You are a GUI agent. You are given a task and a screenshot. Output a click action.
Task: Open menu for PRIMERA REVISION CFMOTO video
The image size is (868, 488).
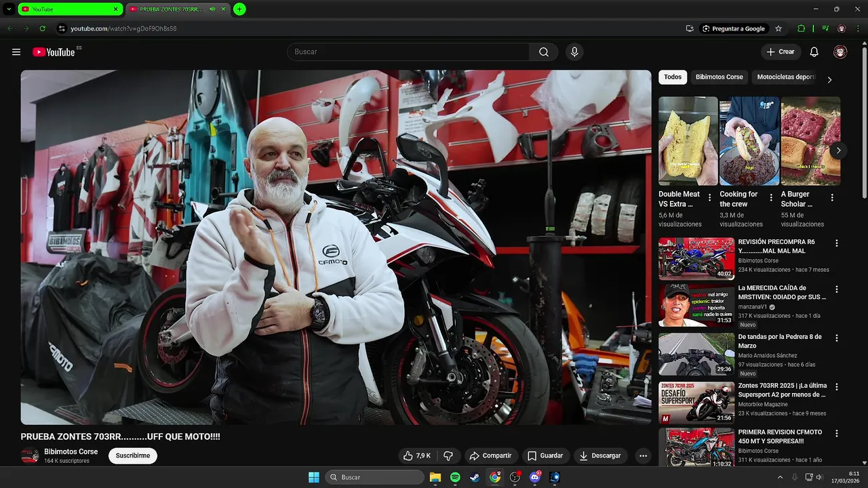(x=836, y=433)
